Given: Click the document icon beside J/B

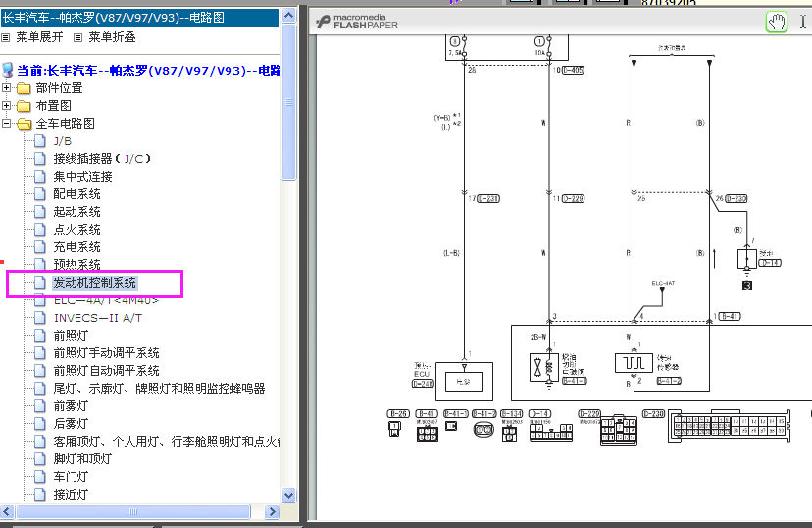Looking at the screenshot, I should pyautogui.click(x=40, y=141).
